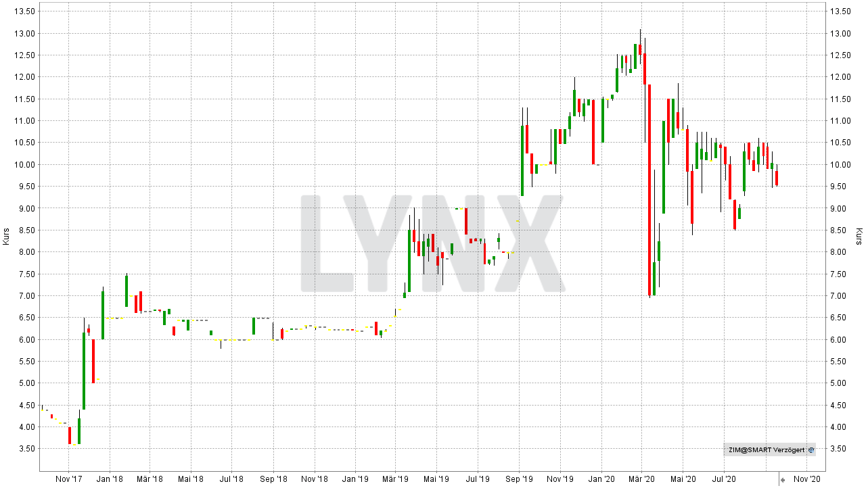Image resolution: width=868 pixels, height=488 pixels.
Task: Click the Mai '18 date label
Action: pyautogui.click(x=191, y=479)
